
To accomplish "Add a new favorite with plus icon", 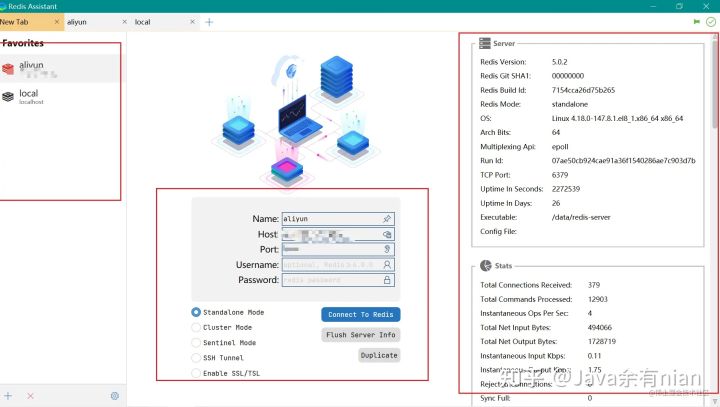I will (8, 396).
